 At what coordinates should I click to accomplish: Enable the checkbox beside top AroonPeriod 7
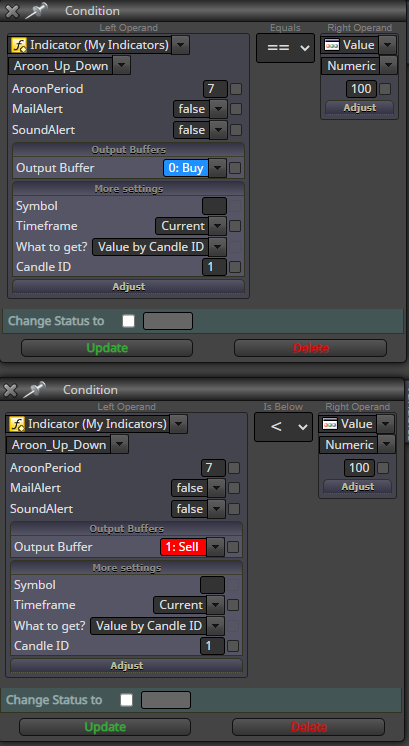236,89
